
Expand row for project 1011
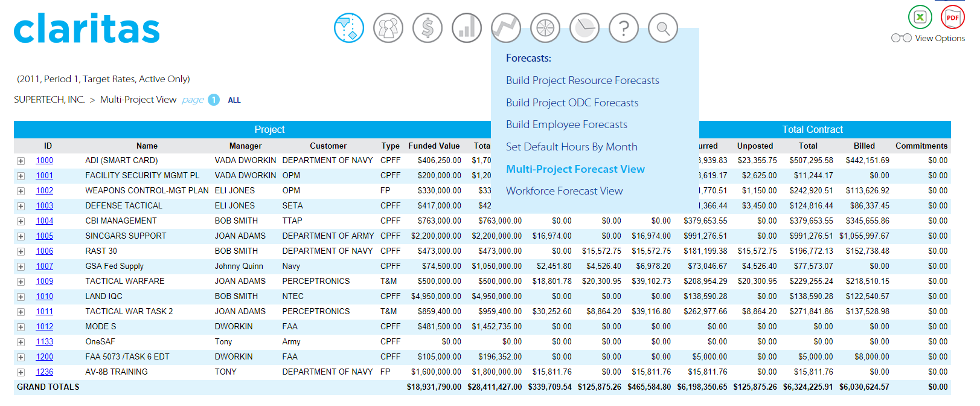click(21, 312)
